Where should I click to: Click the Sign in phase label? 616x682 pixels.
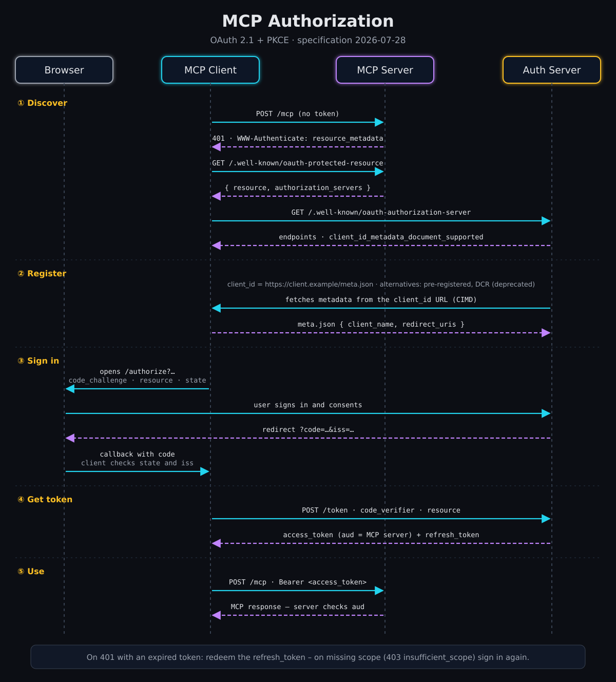tap(38, 361)
